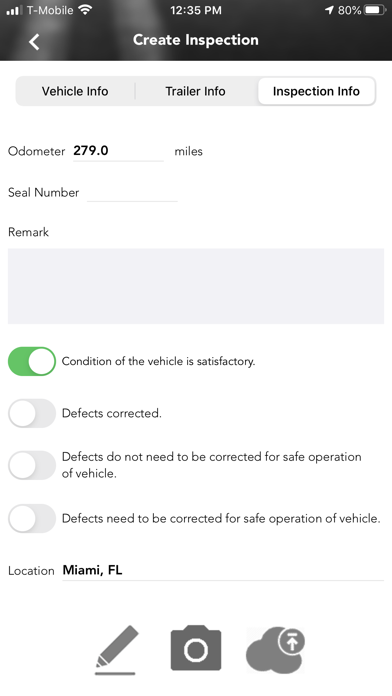Turn on Defects need to be corrected toggle
392x696 pixels.
[32, 518]
